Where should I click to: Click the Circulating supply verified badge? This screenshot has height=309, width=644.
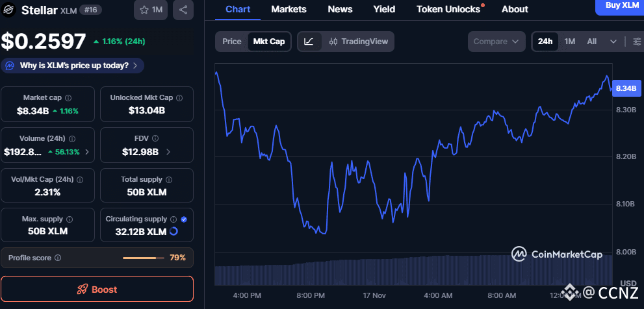click(184, 219)
